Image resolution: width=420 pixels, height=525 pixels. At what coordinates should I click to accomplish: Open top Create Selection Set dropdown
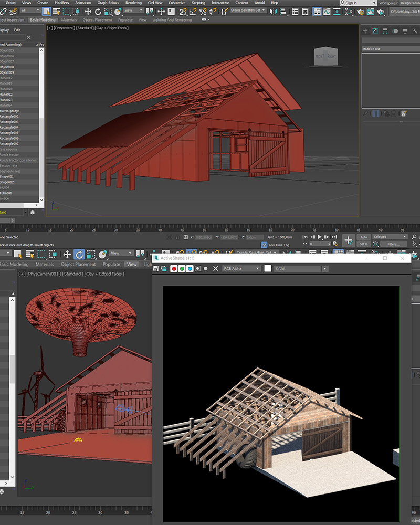248,10
